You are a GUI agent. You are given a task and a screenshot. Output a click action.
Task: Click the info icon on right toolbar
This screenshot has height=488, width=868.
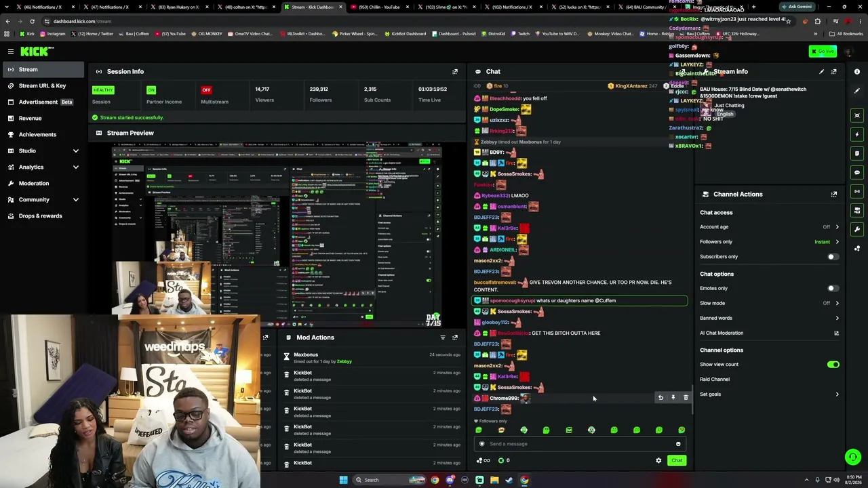tap(857, 71)
